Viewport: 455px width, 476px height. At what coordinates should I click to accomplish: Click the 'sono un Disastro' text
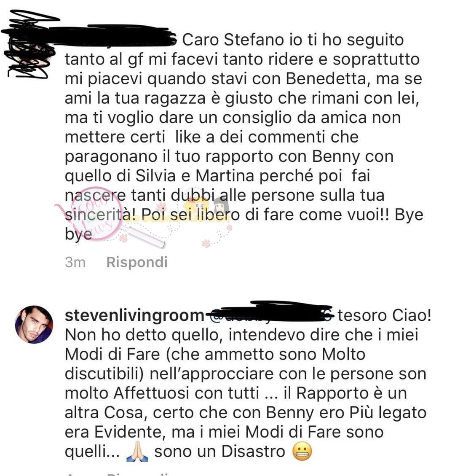[220, 452]
